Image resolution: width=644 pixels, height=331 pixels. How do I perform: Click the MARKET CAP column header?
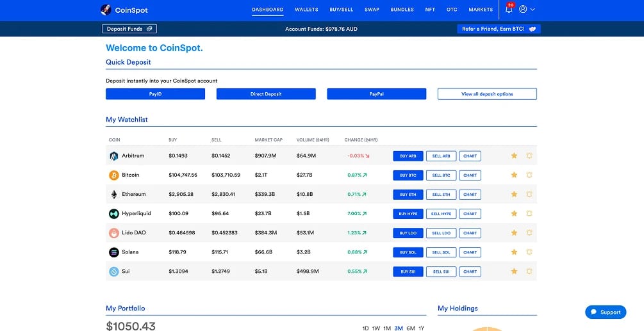pos(268,140)
